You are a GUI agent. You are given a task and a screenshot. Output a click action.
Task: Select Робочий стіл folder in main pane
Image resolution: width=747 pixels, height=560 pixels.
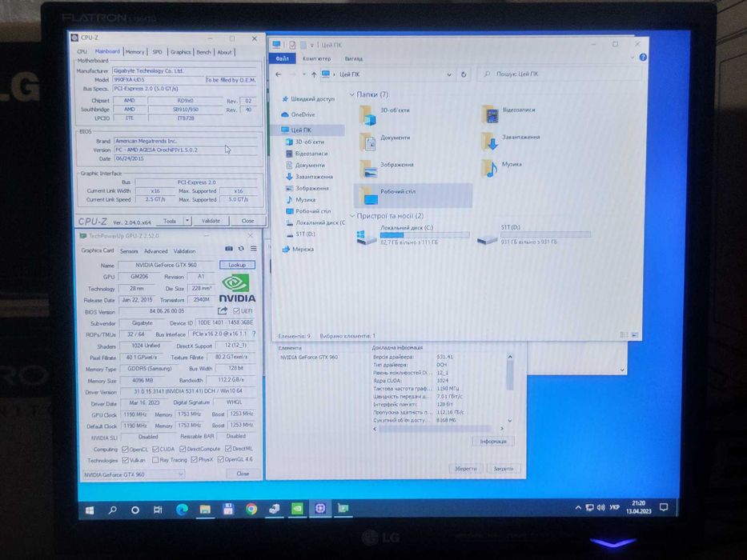pyautogui.click(x=413, y=195)
